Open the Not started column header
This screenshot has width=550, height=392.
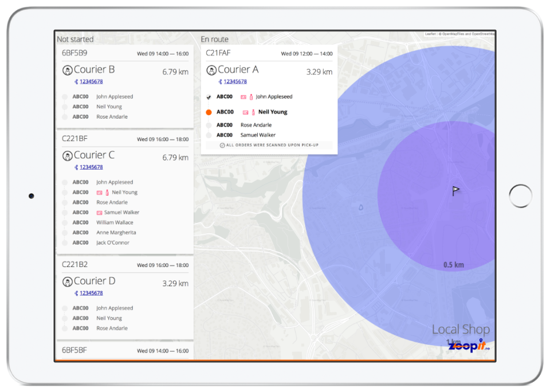75,39
